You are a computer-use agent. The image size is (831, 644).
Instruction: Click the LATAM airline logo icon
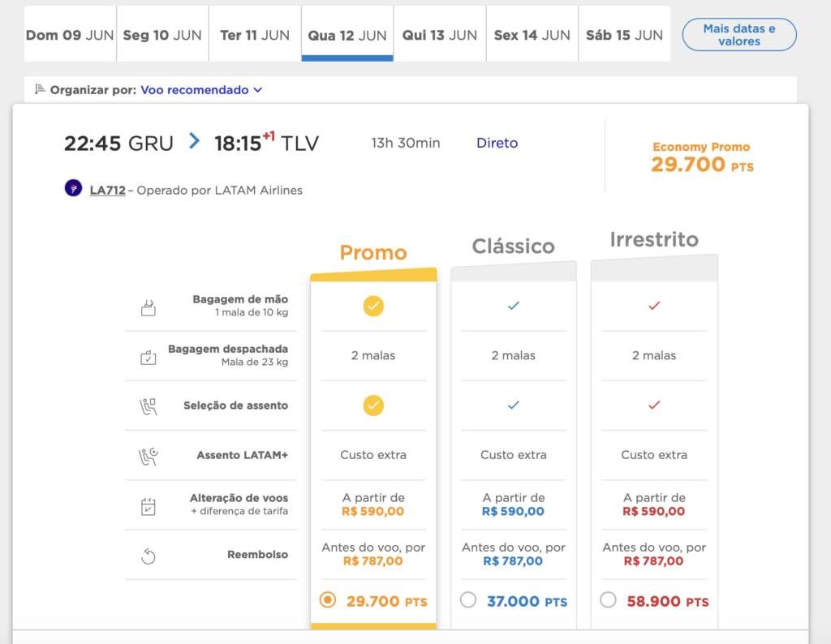click(73, 188)
